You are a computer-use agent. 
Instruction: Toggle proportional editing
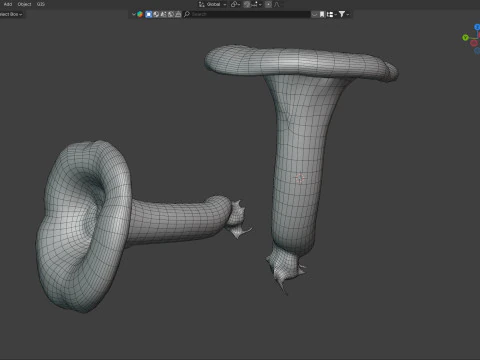268,4
